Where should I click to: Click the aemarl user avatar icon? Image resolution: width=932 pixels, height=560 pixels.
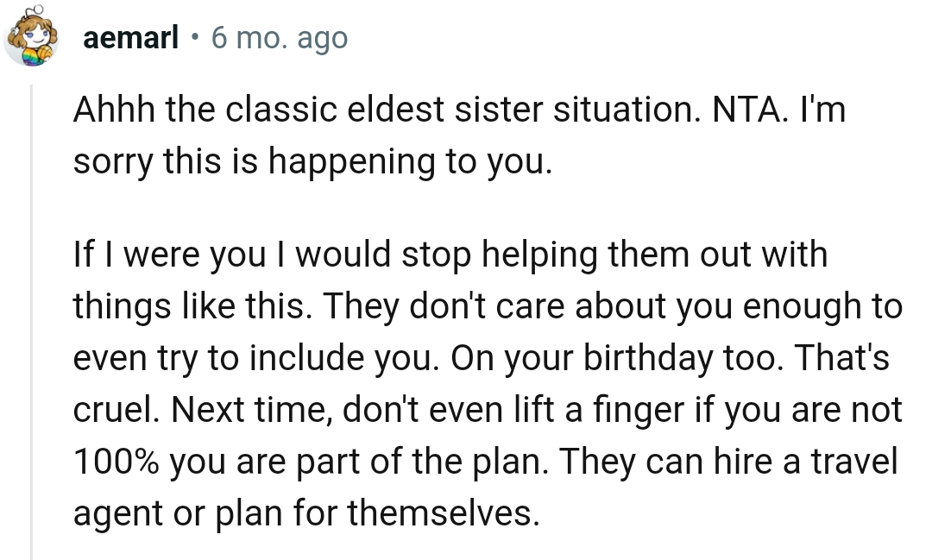click(x=29, y=40)
